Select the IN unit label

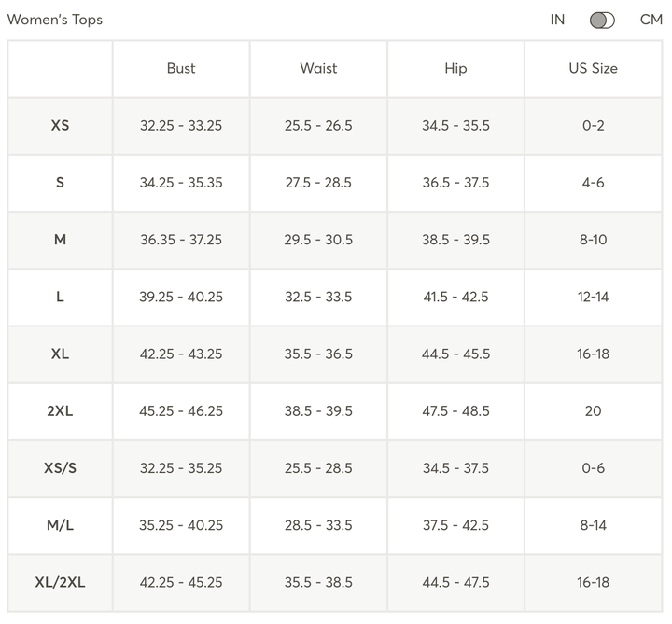(x=557, y=20)
